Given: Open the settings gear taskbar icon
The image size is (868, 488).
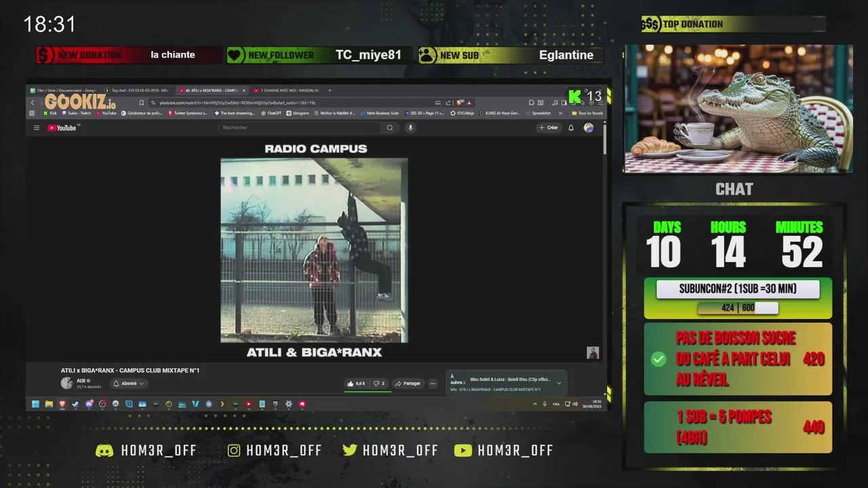Looking at the screenshot, I should click(289, 404).
